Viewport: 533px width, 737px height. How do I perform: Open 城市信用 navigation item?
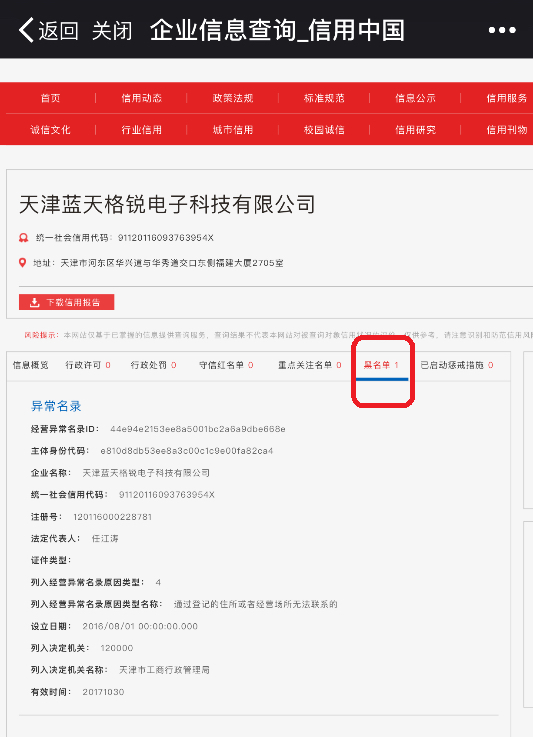(x=233, y=130)
